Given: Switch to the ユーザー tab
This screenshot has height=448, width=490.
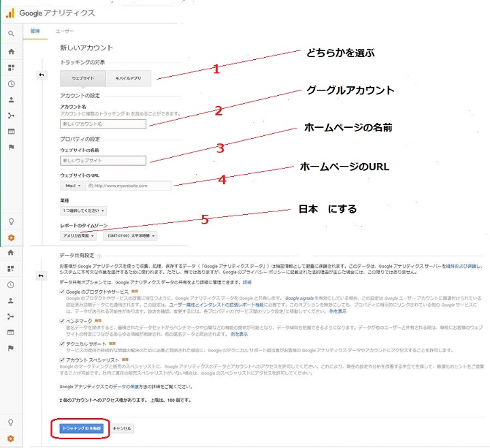Looking at the screenshot, I should pyautogui.click(x=65, y=31).
